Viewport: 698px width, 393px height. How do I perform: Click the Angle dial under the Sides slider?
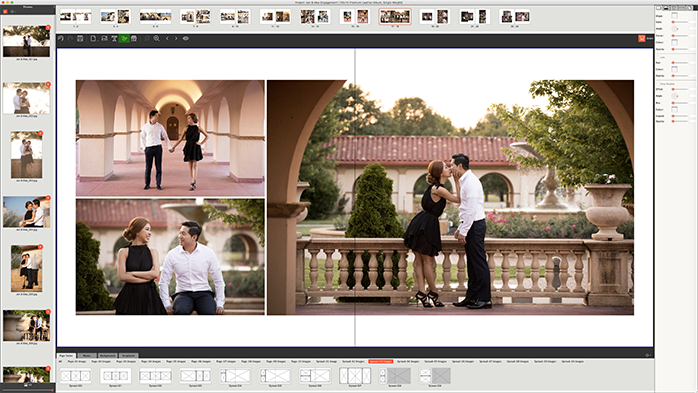(x=674, y=28)
